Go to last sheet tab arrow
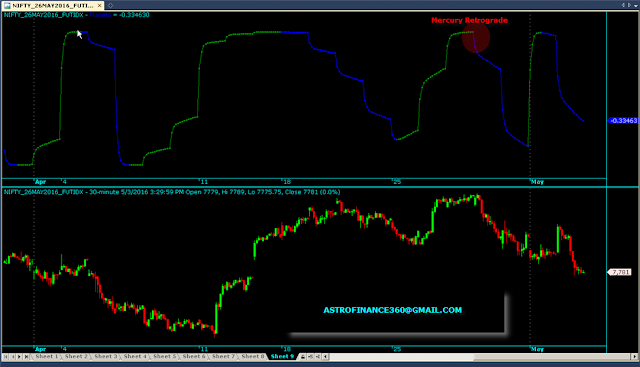Screen dimensions: 640x367 (26, 357)
